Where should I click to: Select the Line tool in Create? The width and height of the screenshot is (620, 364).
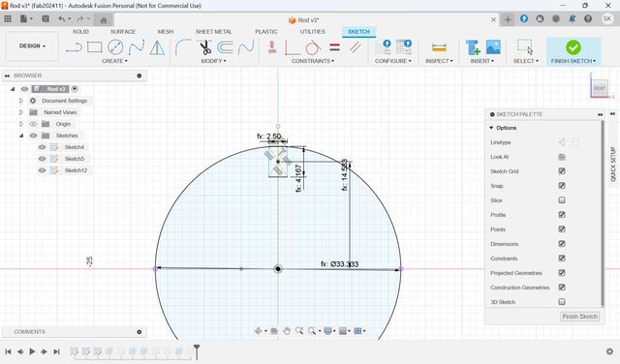click(x=74, y=47)
